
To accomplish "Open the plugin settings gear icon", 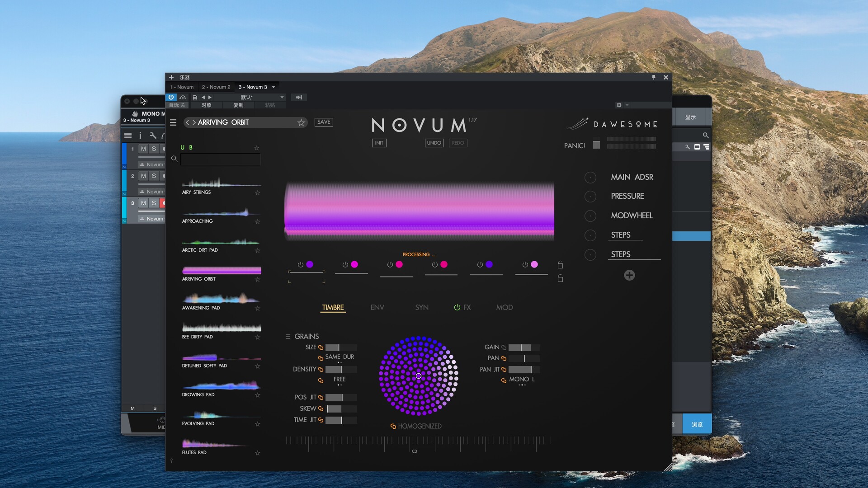I will coord(619,105).
